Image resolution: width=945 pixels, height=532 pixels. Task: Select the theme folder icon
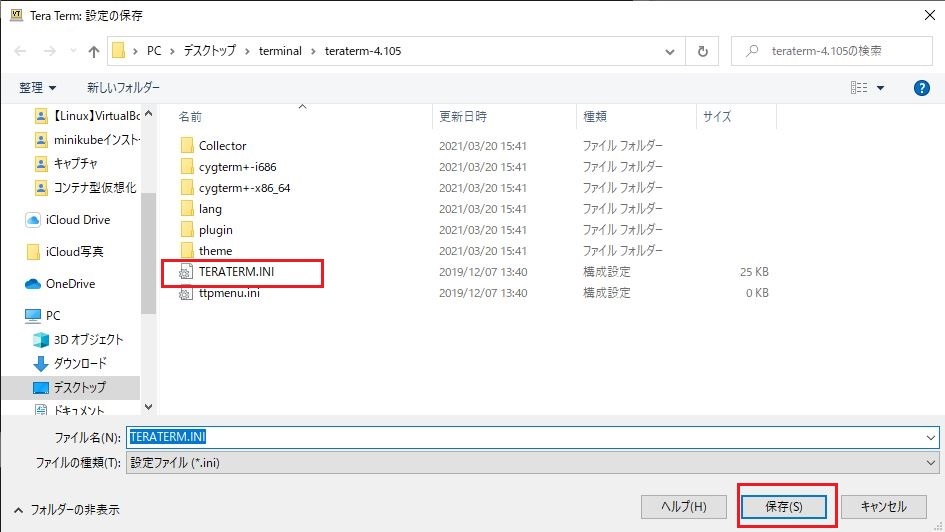click(187, 251)
